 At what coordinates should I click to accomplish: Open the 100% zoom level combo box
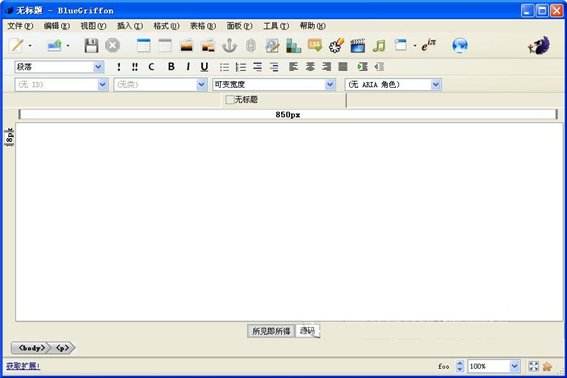click(x=493, y=366)
